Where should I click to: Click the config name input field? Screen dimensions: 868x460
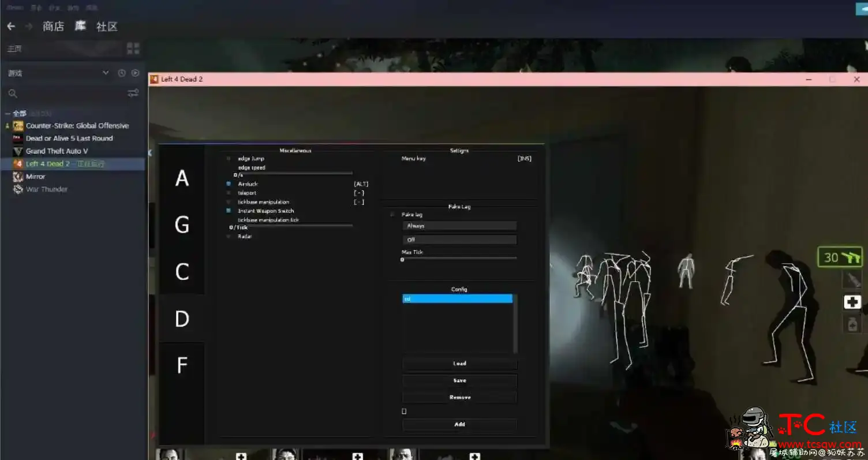coord(404,412)
